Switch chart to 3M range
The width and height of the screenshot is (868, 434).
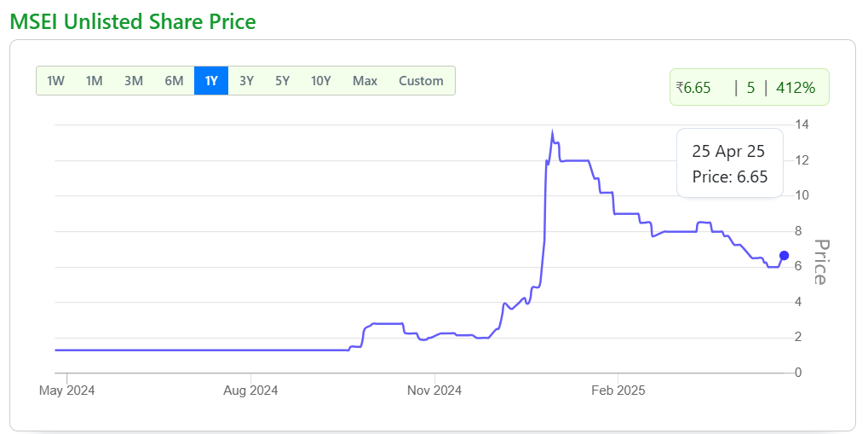(x=134, y=81)
